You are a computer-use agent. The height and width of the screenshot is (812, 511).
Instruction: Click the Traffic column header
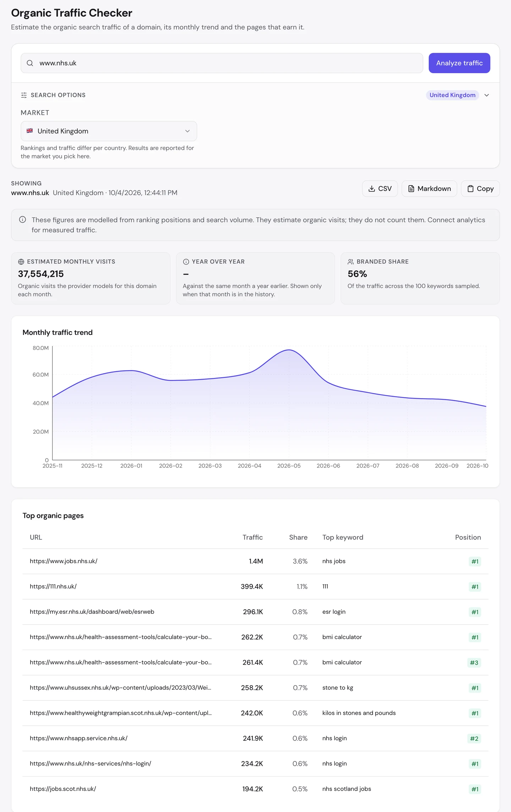point(253,537)
